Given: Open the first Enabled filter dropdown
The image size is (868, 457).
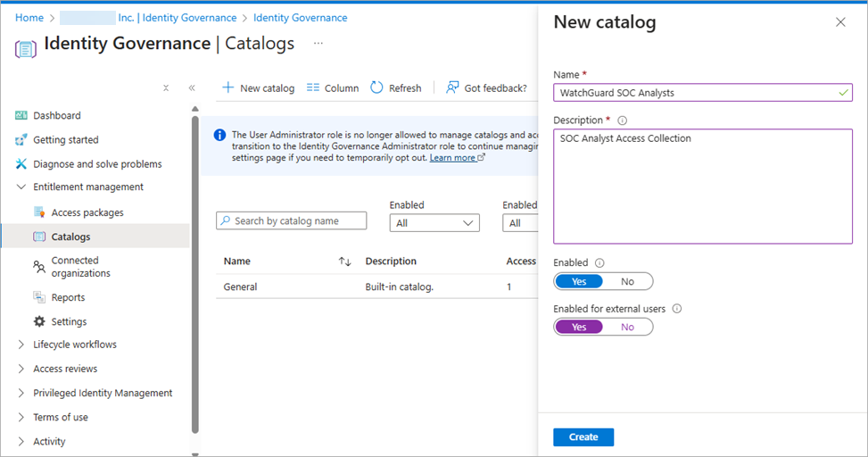Looking at the screenshot, I should click(x=434, y=223).
